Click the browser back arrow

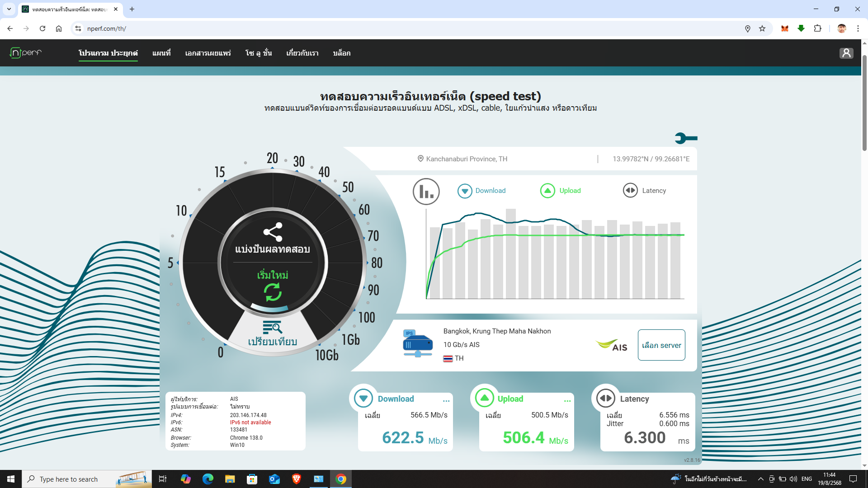pos(10,28)
